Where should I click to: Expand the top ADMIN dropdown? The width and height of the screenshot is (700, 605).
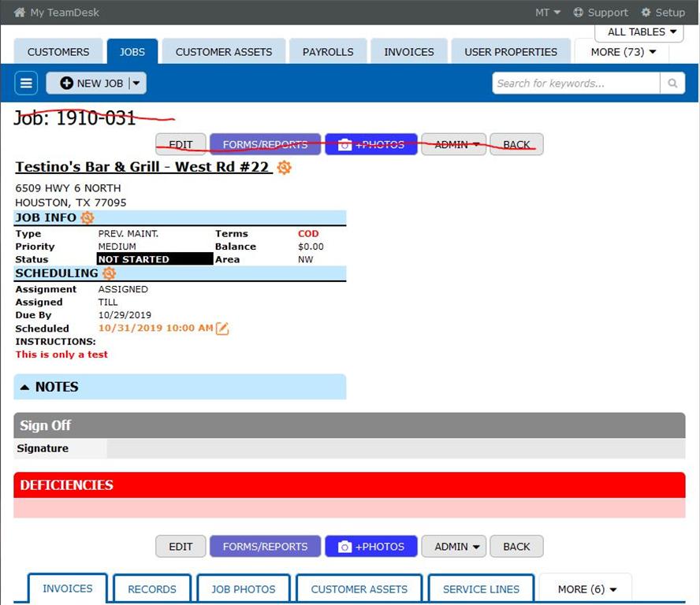453,145
